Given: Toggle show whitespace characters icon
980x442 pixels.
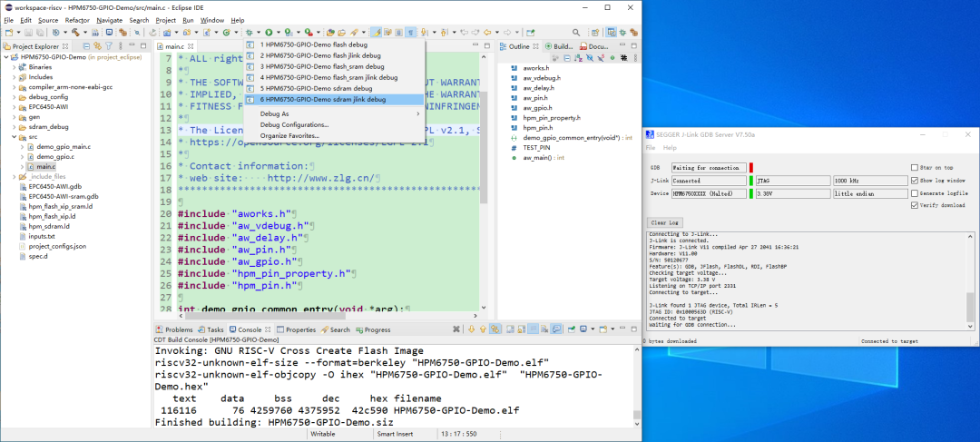Looking at the screenshot, I should (410, 33).
